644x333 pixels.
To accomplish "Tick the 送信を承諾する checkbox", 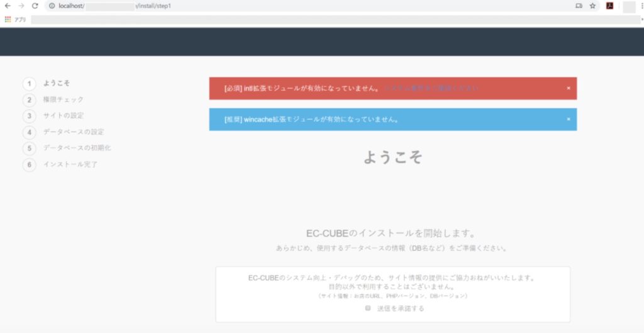I will point(368,308).
